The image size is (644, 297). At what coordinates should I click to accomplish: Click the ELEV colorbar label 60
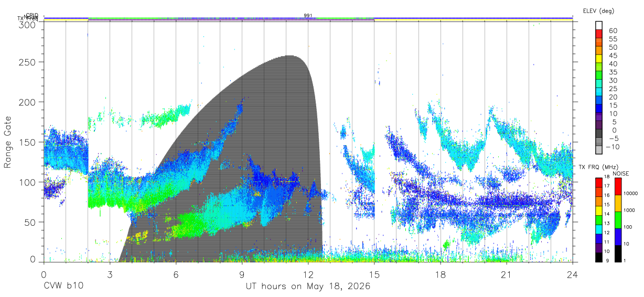click(x=612, y=30)
